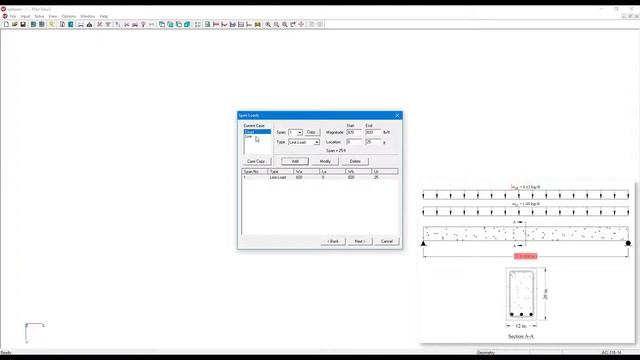Click the Span No. column header

pyautogui.click(x=255, y=172)
